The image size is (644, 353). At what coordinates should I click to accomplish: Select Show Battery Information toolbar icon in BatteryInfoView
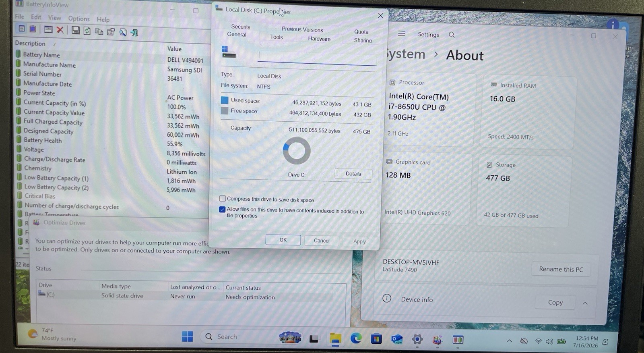22,29
